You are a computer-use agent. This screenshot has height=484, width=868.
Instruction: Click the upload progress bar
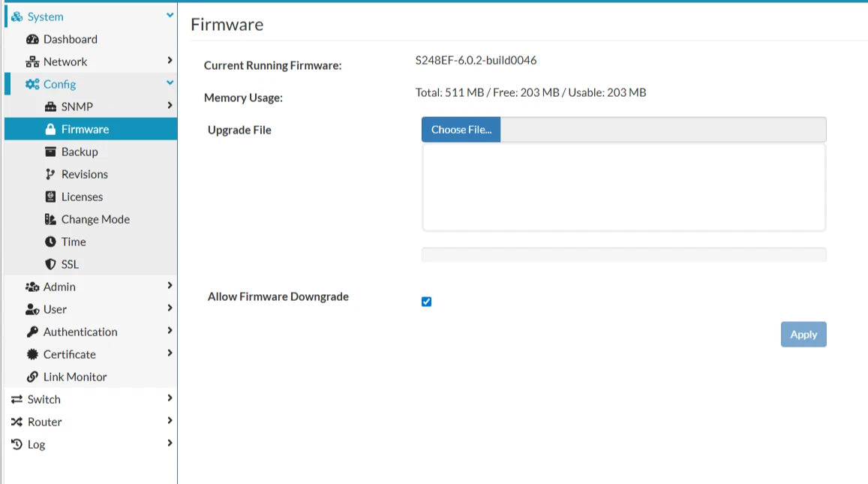coord(624,254)
